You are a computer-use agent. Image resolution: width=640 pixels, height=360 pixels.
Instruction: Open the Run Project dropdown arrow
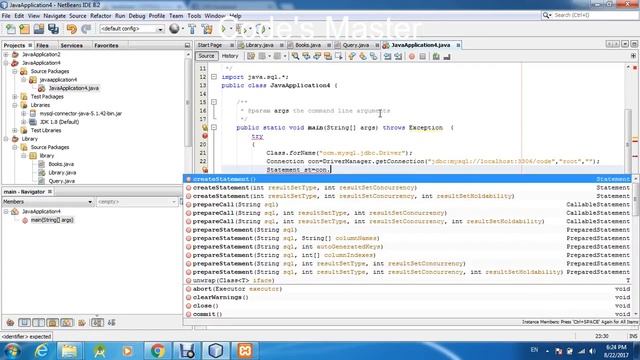pyautogui.click(x=231, y=29)
